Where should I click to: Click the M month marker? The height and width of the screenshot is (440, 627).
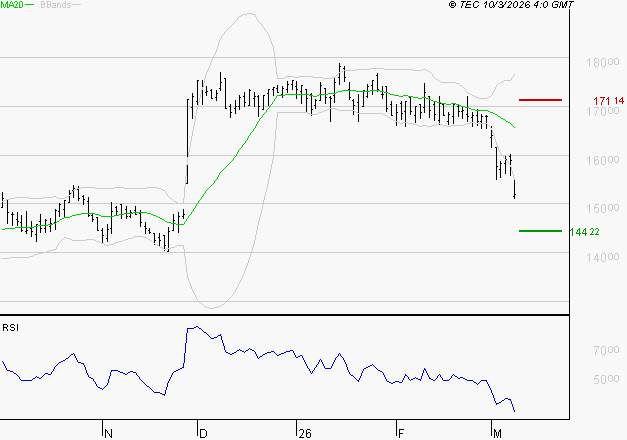497,434
